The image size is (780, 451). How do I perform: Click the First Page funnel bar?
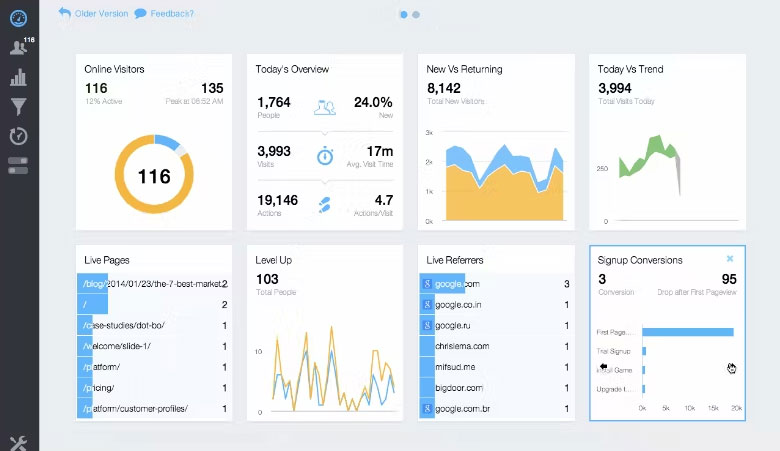tap(688, 332)
